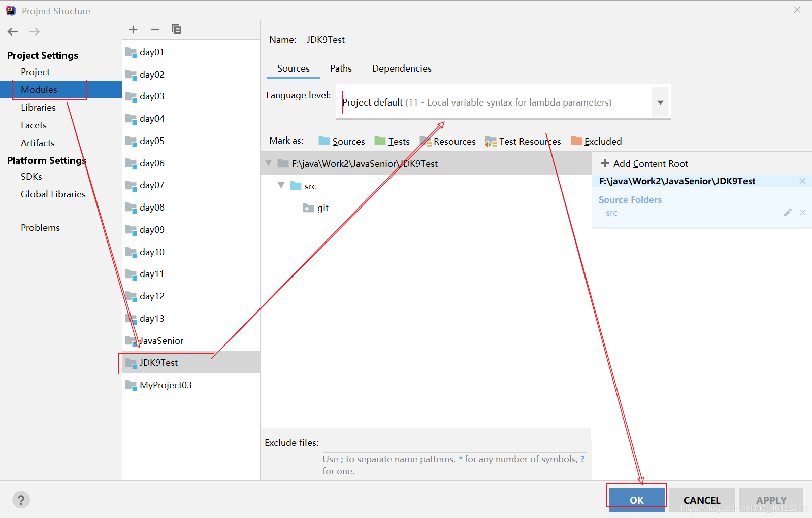Select the day05 module
The height and width of the screenshot is (518, 812).
[x=191, y=141]
